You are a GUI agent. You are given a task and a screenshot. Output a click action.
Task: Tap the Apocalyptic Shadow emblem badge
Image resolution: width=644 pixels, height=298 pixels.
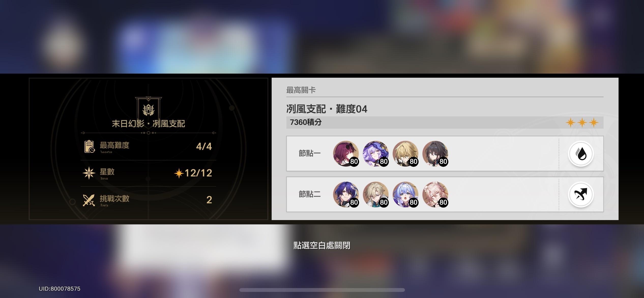[149, 107]
